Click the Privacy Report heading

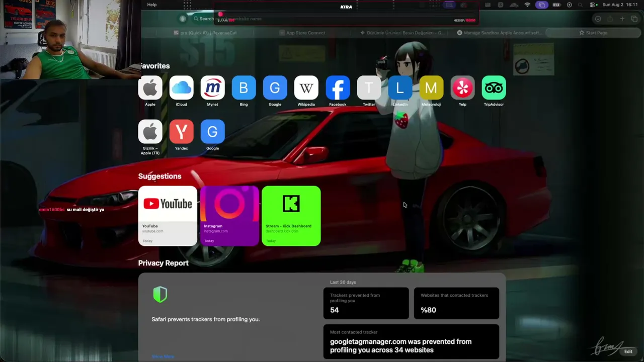164,263
